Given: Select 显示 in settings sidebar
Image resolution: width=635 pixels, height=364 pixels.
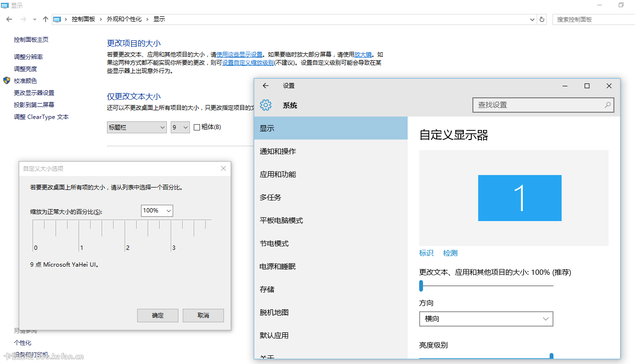Looking at the screenshot, I should pyautogui.click(x=331, y=129).
